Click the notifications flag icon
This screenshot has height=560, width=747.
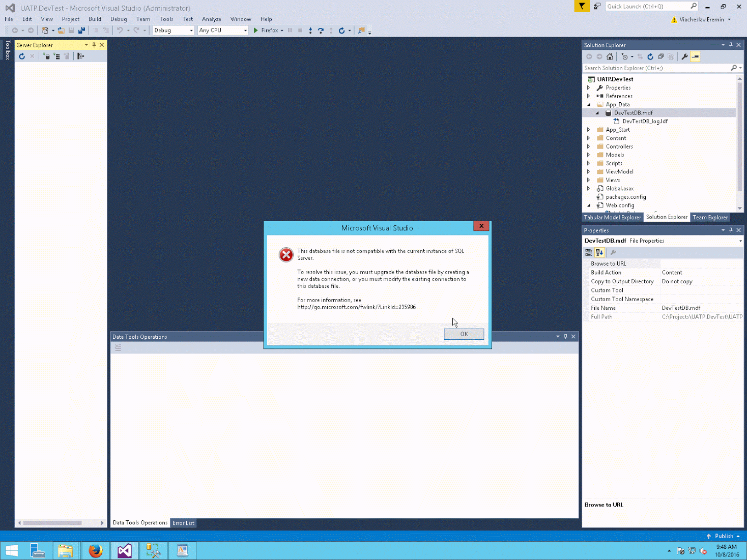coord(582,7)
